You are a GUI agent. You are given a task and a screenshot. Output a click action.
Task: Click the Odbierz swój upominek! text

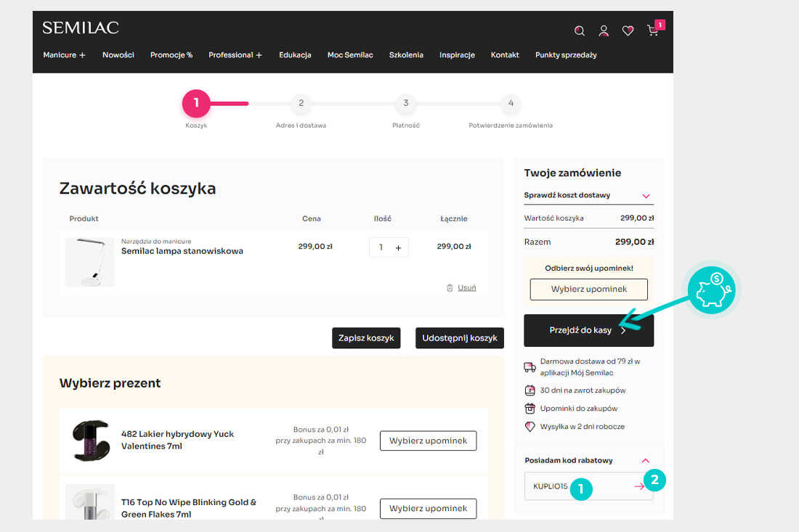pyautogui.click(x=589, y=269)
